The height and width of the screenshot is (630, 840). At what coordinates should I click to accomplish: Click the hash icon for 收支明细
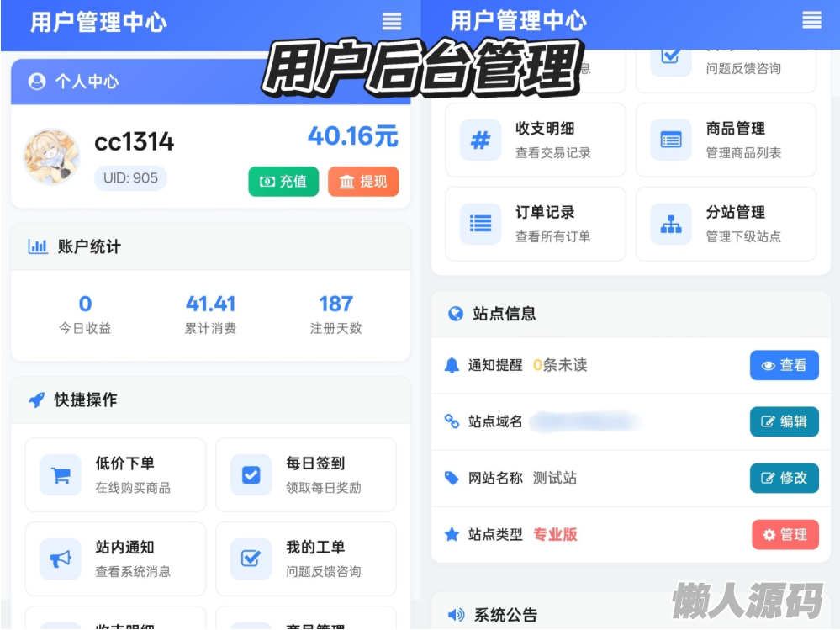(x=480, y=140)
